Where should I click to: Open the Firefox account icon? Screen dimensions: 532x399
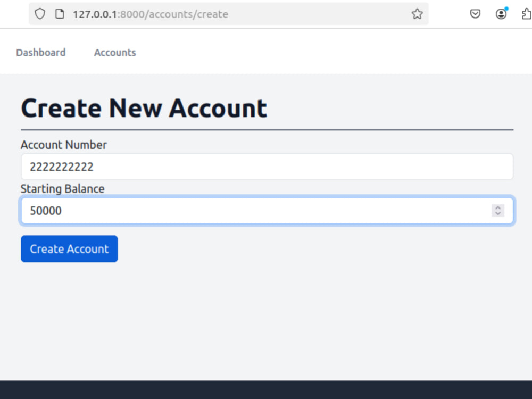pos(501,14)
